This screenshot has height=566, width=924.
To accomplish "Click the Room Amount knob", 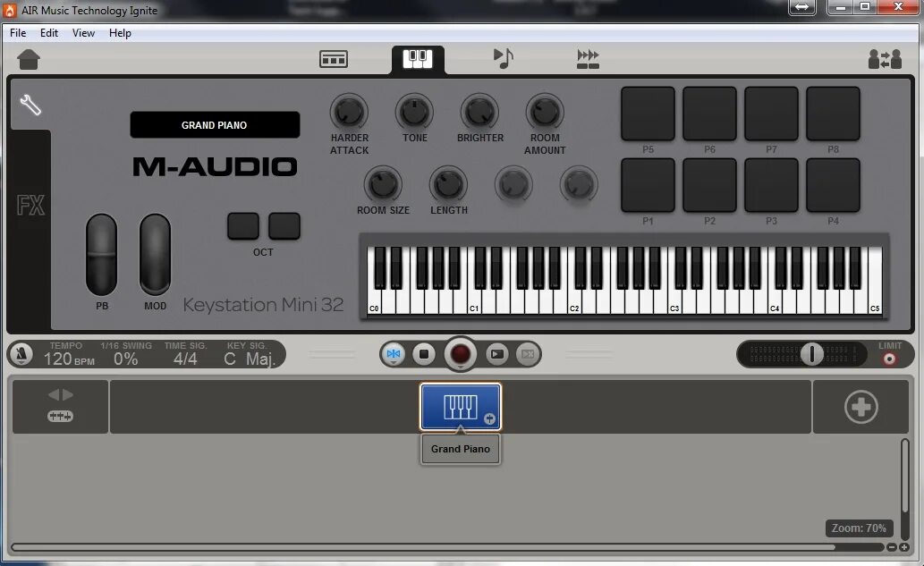I will click(545, 112).
